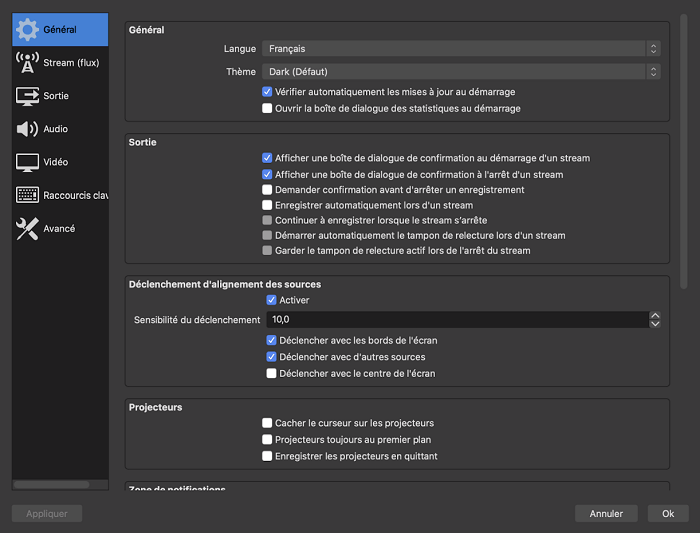The image size is (700, 533).
Task: Disable automatic update check at startup
Action: coord(267,92)
